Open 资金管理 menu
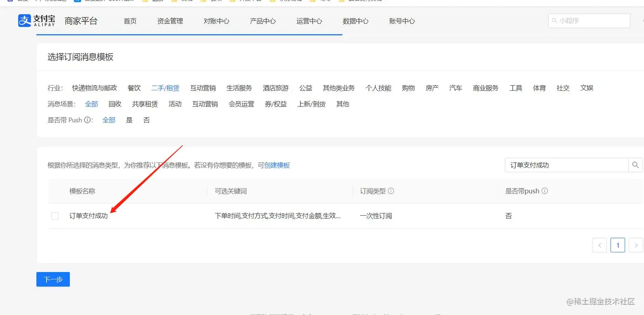This screenshot has height=315, width=644. [x=170, y=21]
